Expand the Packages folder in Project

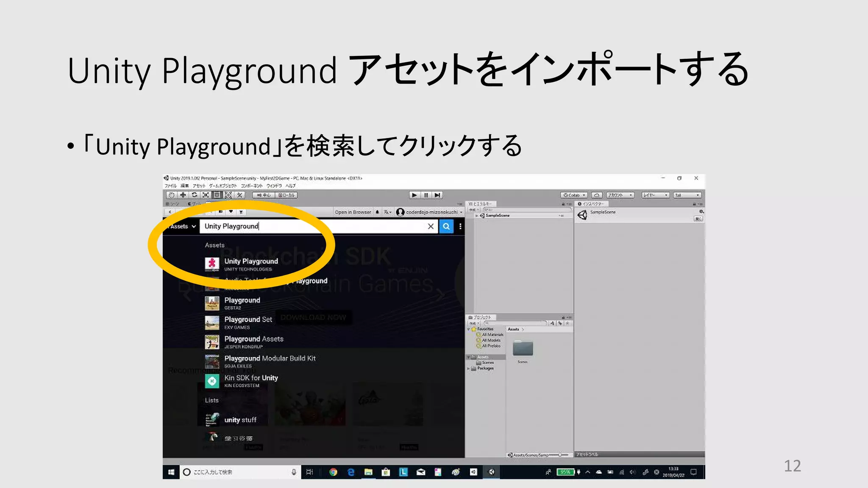(x=469, y=369)
